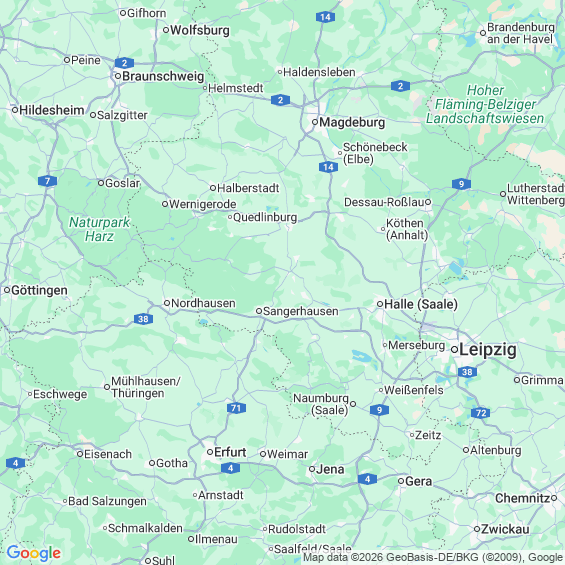The height and width of the screenshot is (565, 565).
Task: Select the Erfurt city label
Action: click(230, 452)
